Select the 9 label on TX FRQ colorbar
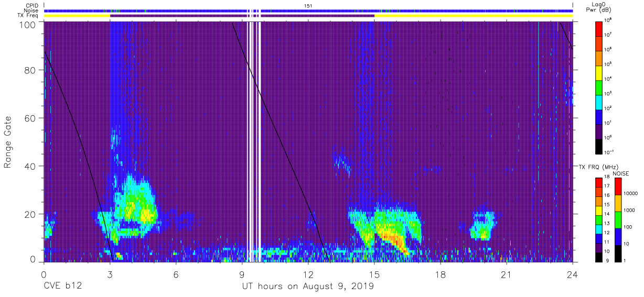Viewport: 644px width, 297px height. tap(607, 260)
